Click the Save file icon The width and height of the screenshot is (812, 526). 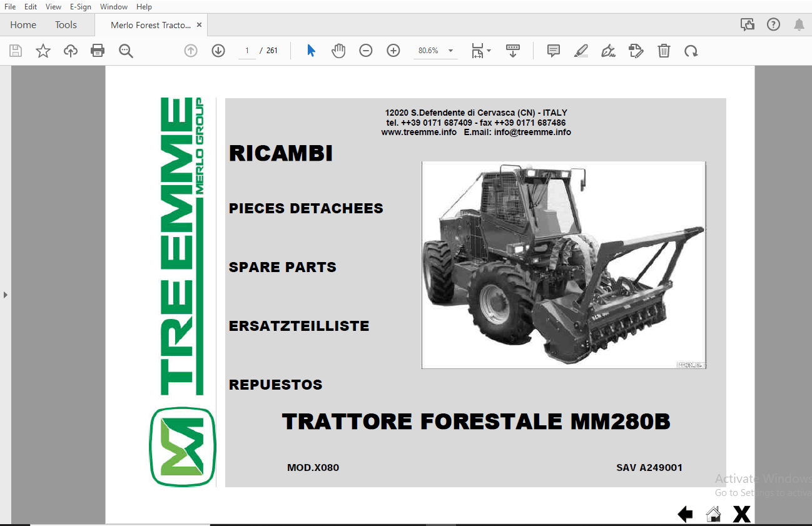(x=16, y=51)
